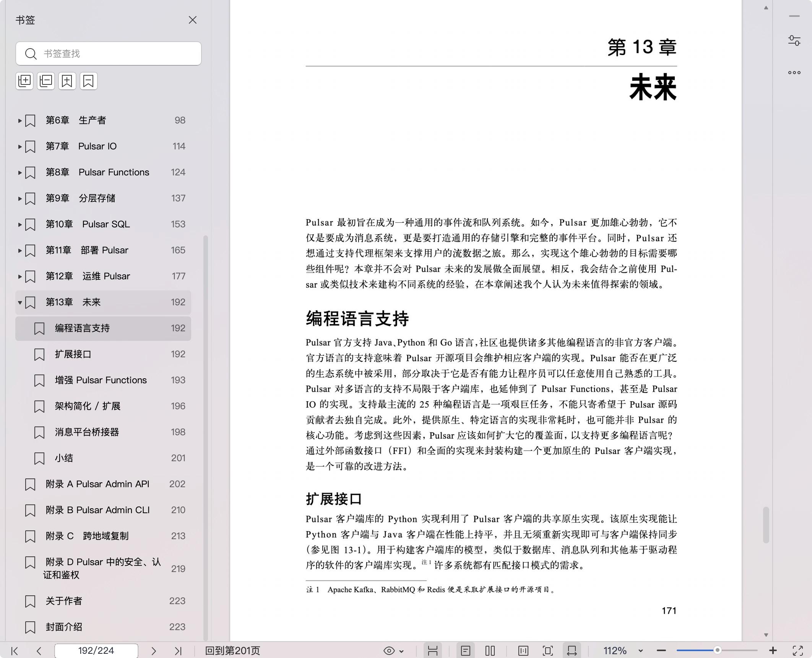Collapse the 第13章 未来 bookmark
The image size is (812, 658).
(x=19, y=302)
